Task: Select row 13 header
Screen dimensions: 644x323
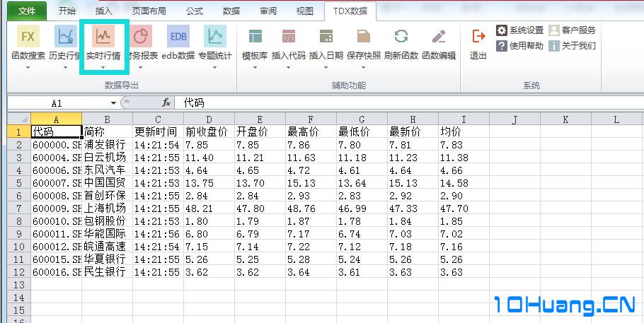Action: [19, 284]
